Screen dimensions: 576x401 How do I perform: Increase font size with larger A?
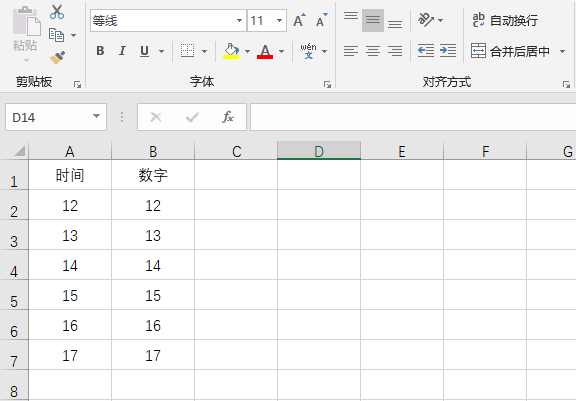point(299,21)
